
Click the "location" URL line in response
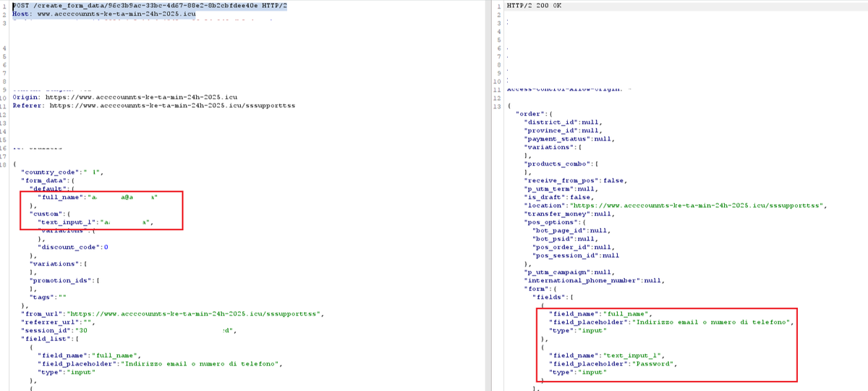(x=676, y=205)
